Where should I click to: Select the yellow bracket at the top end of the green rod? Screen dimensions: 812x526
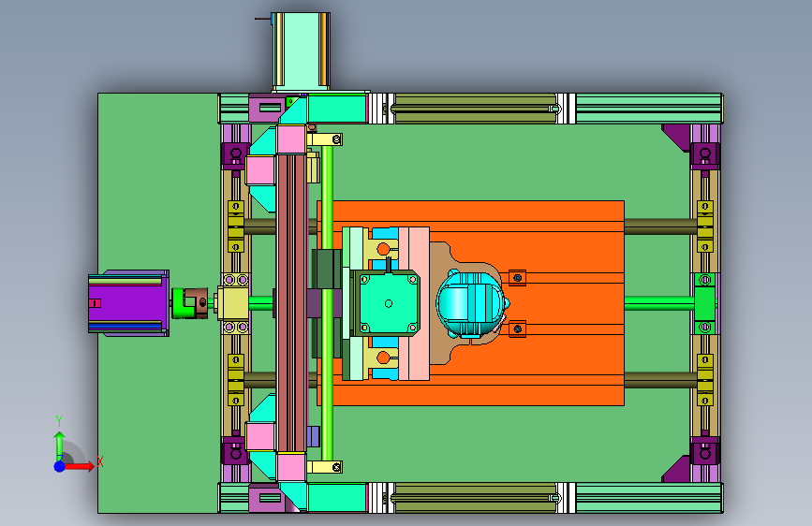[325, 139]
